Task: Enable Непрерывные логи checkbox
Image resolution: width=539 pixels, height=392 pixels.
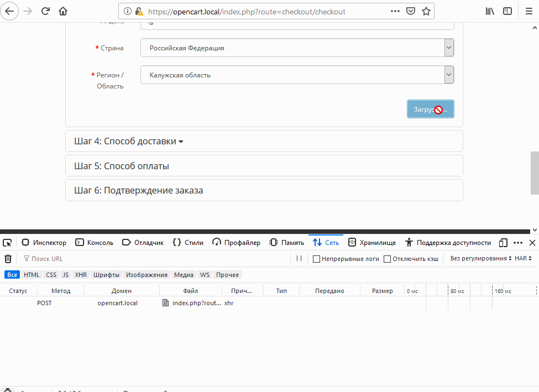Action: 316,259
